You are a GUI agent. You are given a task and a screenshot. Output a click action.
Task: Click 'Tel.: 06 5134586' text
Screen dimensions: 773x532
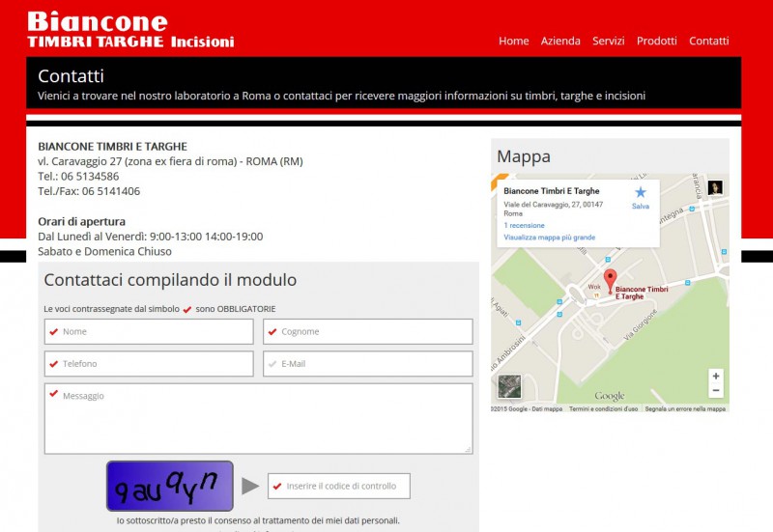pyautogui.click(x=78, y=177)
